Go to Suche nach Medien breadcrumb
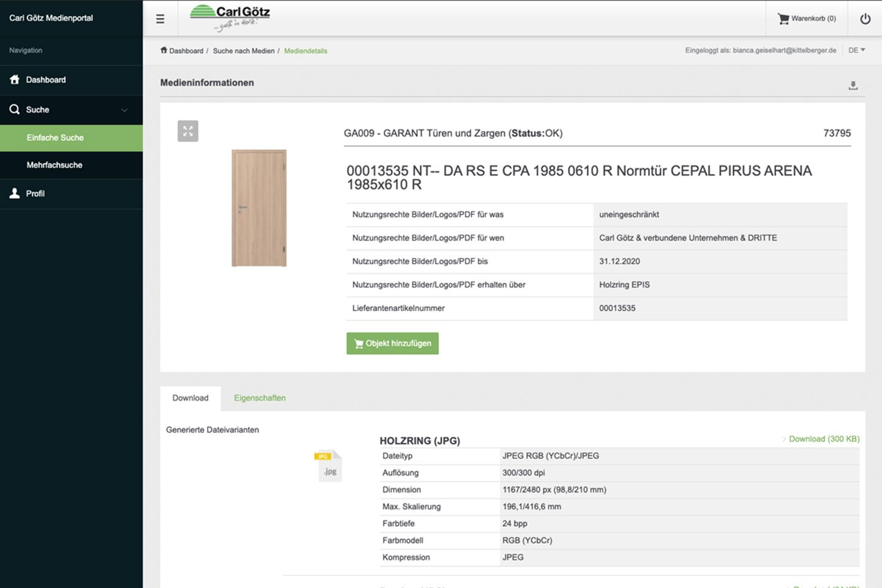Screen dimensions: 882x588 244,51
